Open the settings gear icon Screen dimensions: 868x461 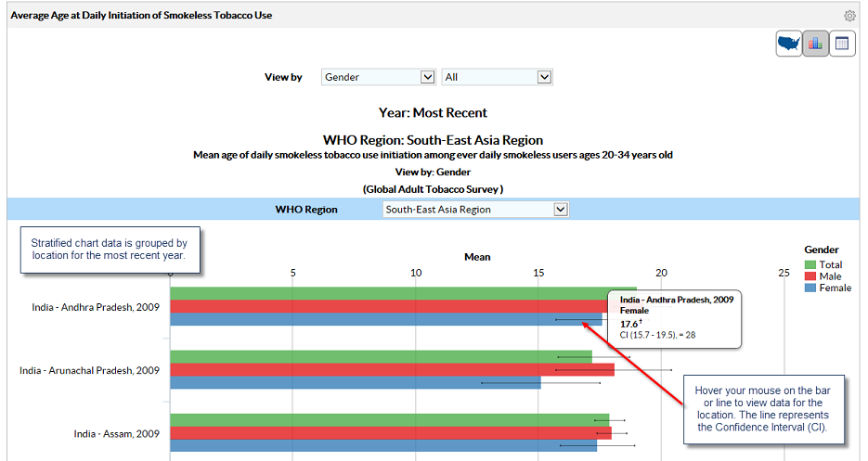point(849,16)
